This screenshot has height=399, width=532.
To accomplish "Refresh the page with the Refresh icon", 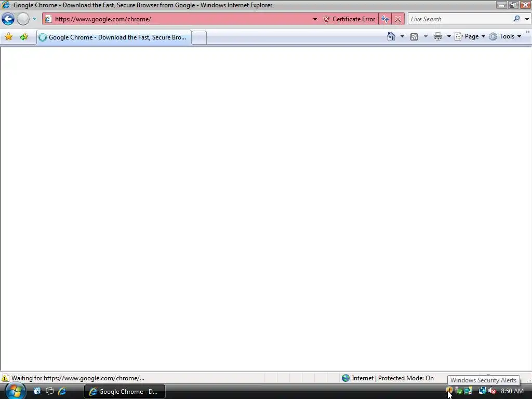I will [x=385, y=19].
